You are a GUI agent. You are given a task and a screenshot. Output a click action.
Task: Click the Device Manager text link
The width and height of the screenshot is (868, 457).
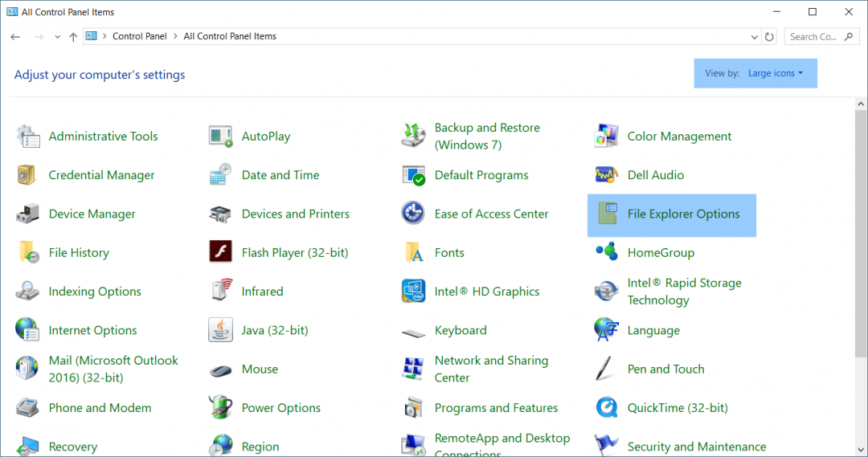click(x=92, y=214)
